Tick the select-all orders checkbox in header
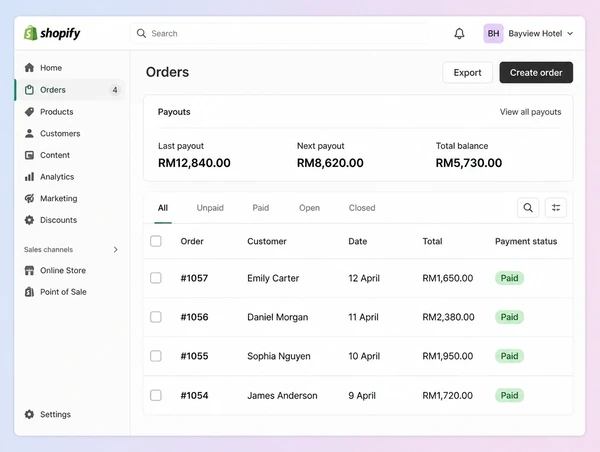 point(156,241)
